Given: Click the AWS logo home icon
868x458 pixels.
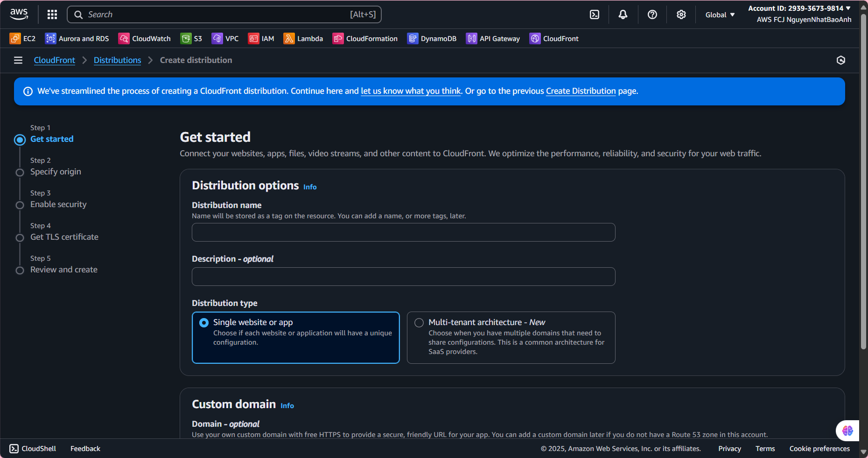Looking at the screenshot, I should 19,14.
